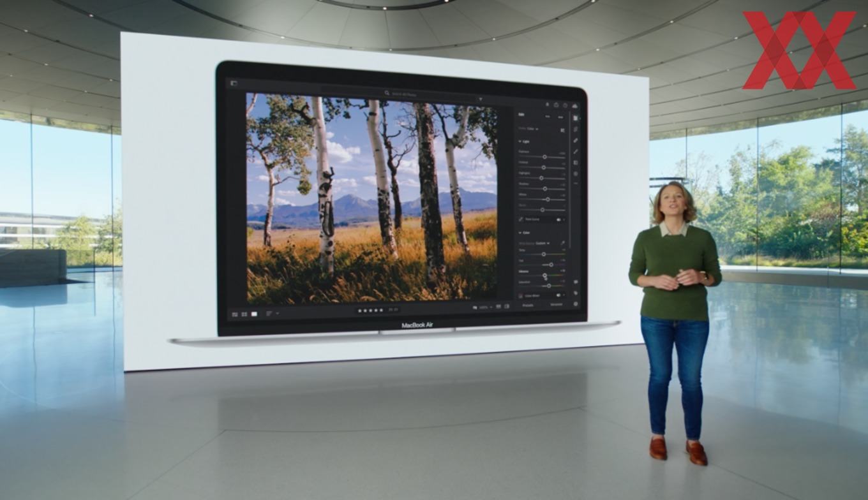Adjust the Saturation slider

point(542,286)
